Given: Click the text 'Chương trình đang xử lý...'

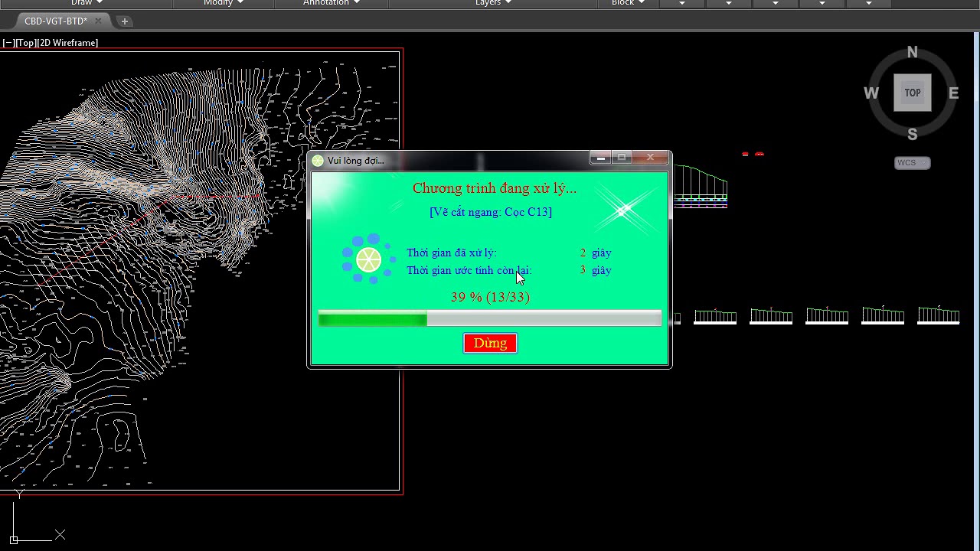Looking at the screenshot, I should coord(495,188).
